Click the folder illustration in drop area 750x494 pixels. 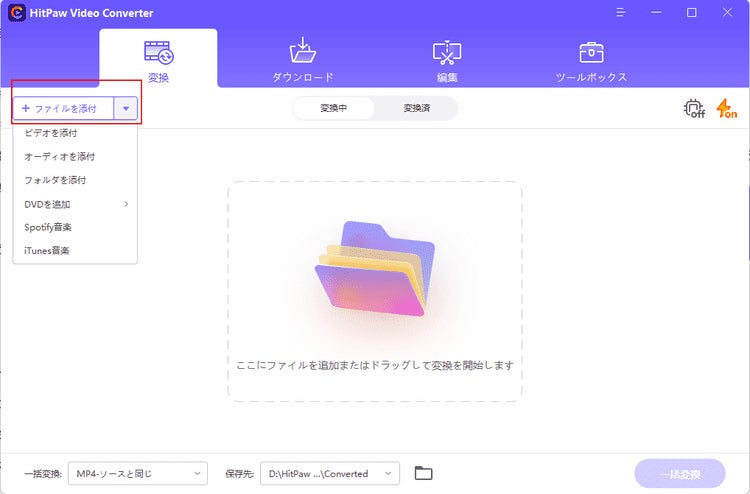[375, 269]
